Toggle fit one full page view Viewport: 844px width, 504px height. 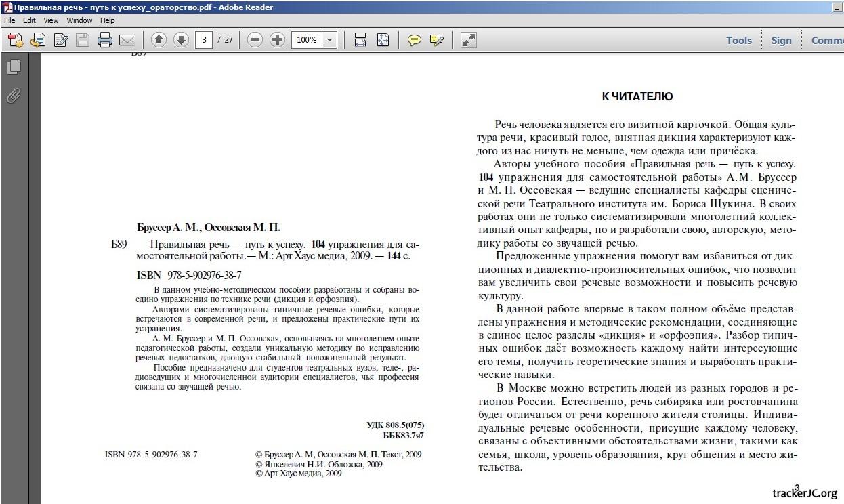click(x=383, y=40)
